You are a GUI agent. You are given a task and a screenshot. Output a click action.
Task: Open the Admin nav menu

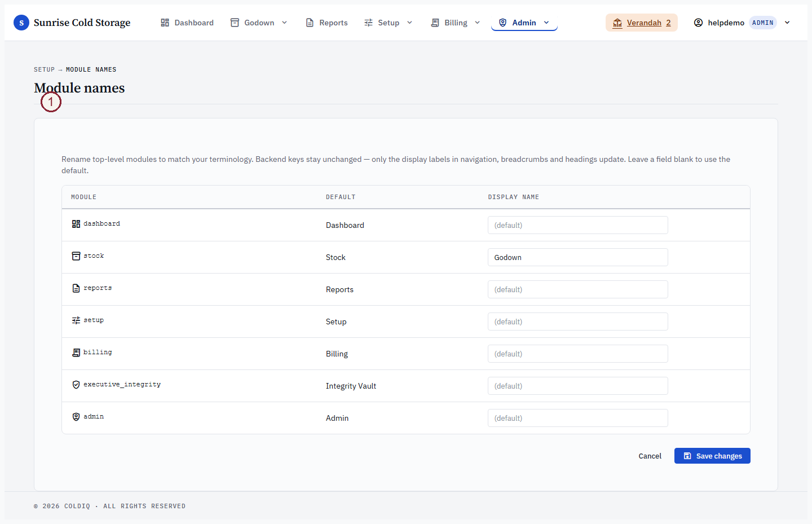524,23
